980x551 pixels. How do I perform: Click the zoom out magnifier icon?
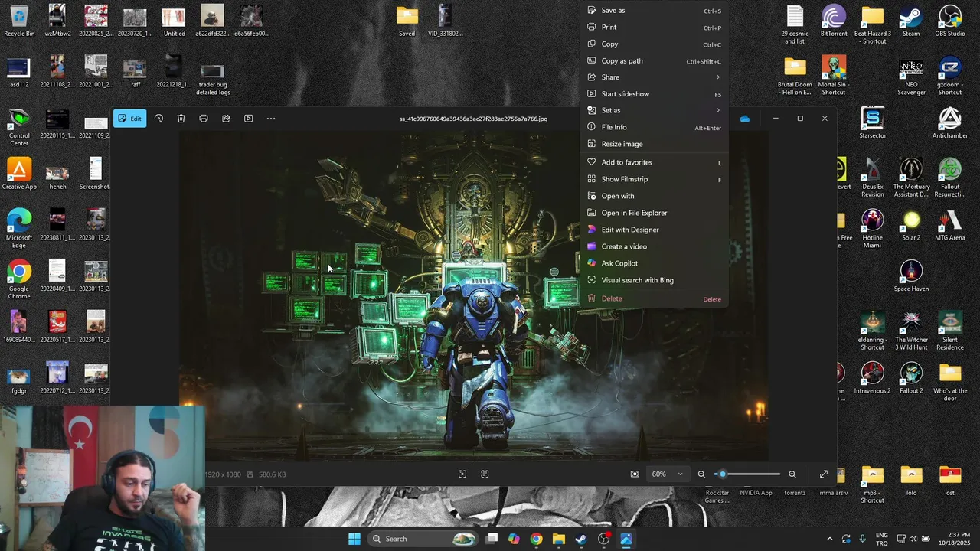pyautogui.click(x=701, y=474)
